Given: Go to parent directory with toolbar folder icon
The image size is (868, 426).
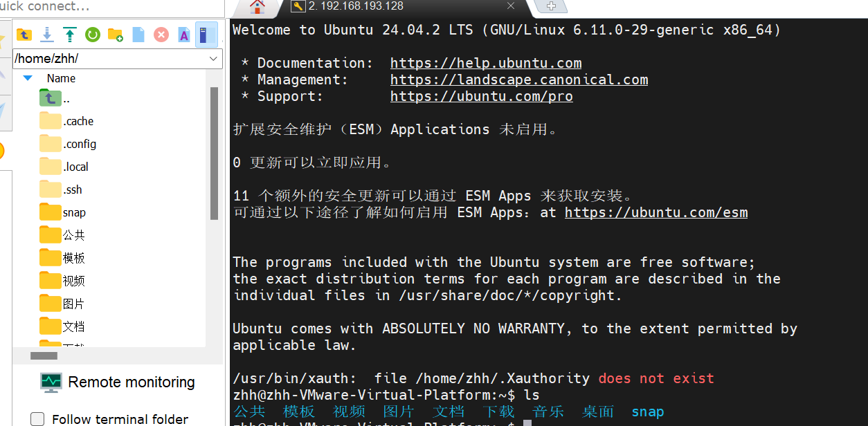Looking at the screenshot, I should point(24,35).
